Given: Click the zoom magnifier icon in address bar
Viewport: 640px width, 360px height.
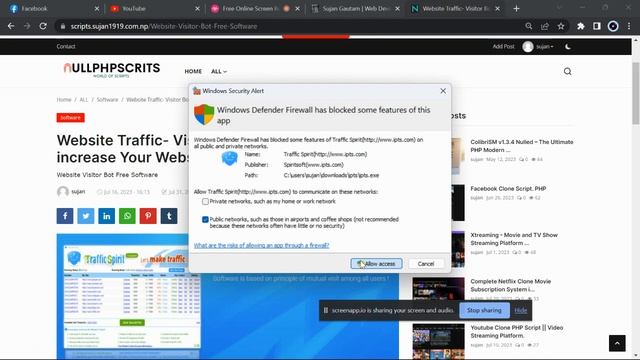Looking at the screenshot, I should [529, 26].
